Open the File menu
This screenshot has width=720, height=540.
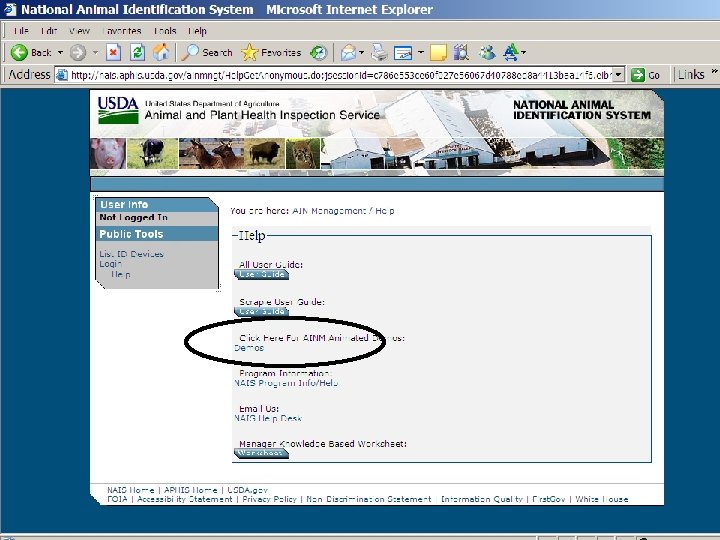[21, 31]
